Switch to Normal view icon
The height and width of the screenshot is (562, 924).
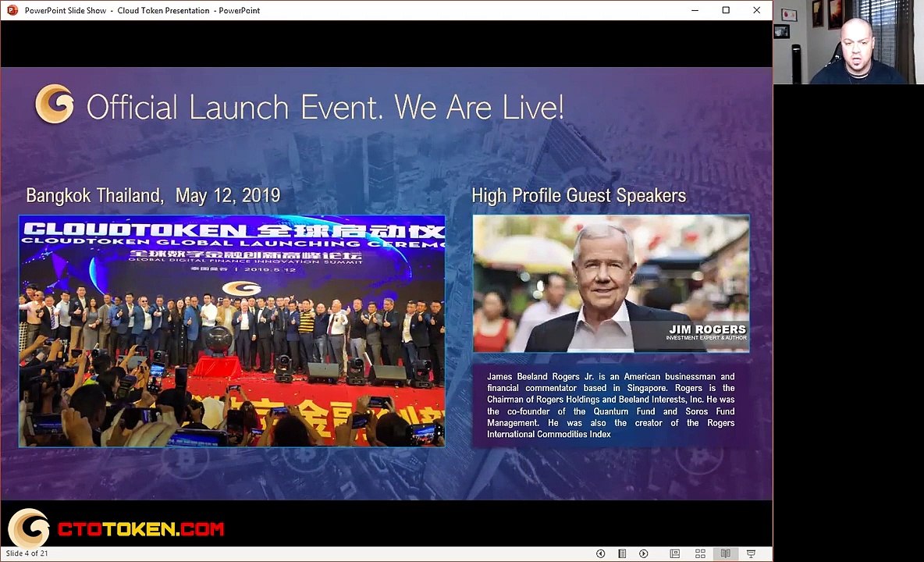675,553
